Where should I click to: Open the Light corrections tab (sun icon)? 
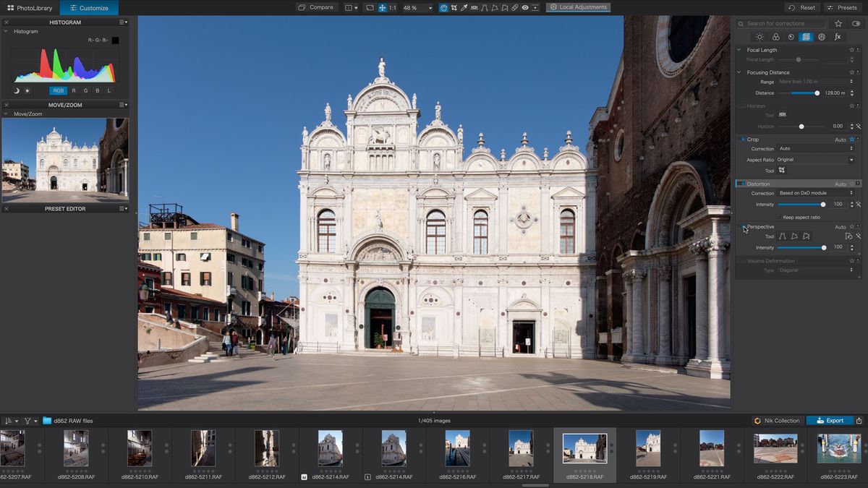(x=759, y=37)
